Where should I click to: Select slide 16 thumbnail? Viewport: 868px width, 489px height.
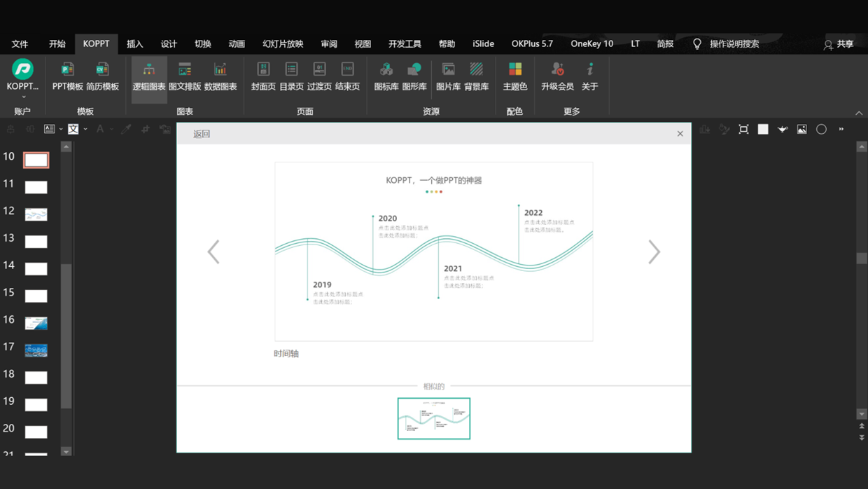point(36,323)
